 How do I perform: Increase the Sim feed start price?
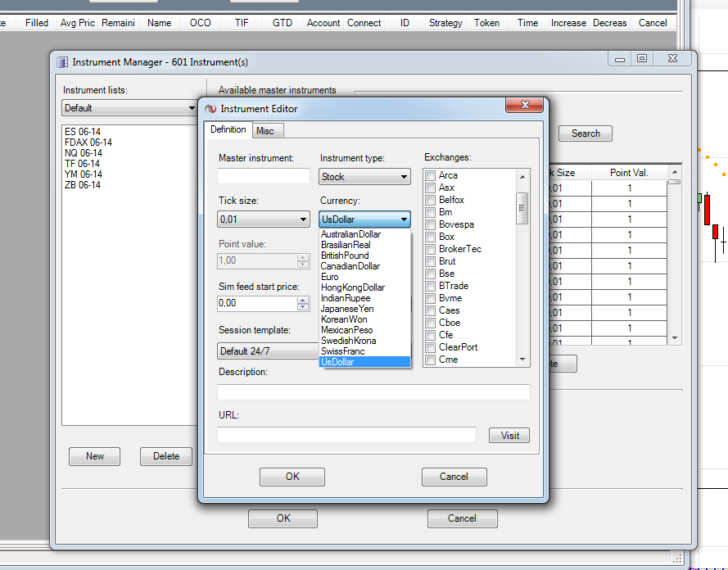coord(303,300)
